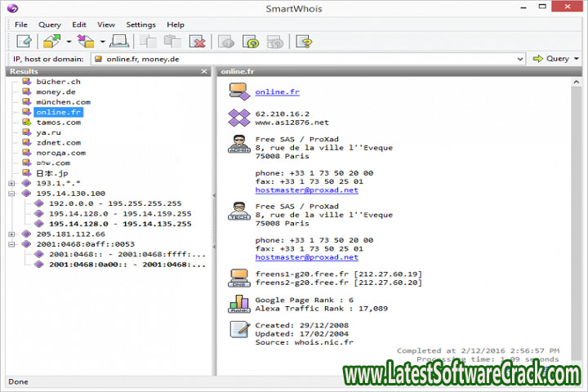Select ya.ru in the results tree
The image size is (588, 392).
point(48,132)
